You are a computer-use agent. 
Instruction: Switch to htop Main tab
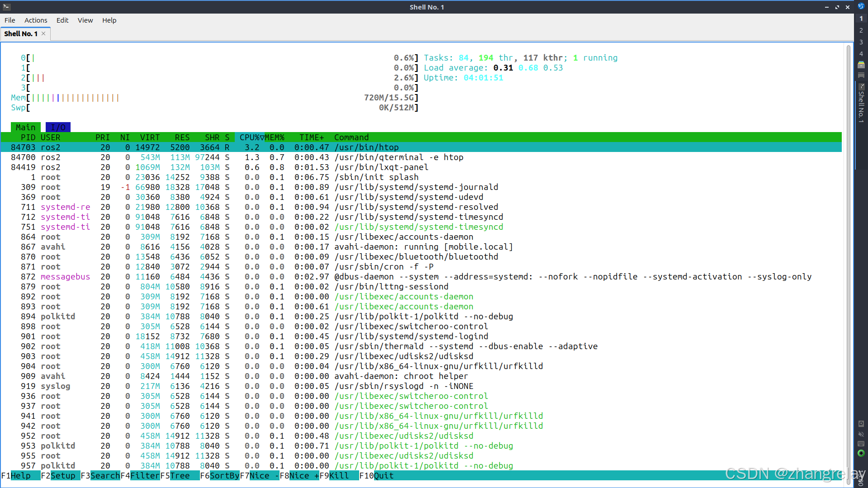[26, 128]
